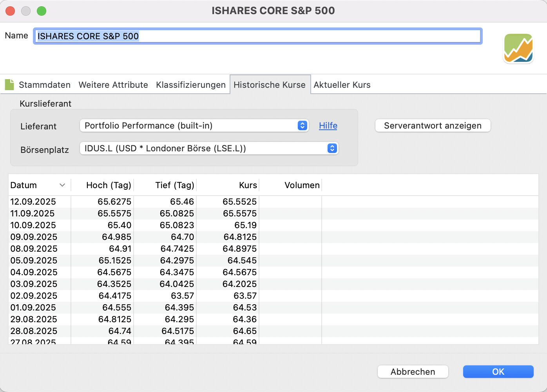Select the Aktueller Kurs tab

click(342, 85)
